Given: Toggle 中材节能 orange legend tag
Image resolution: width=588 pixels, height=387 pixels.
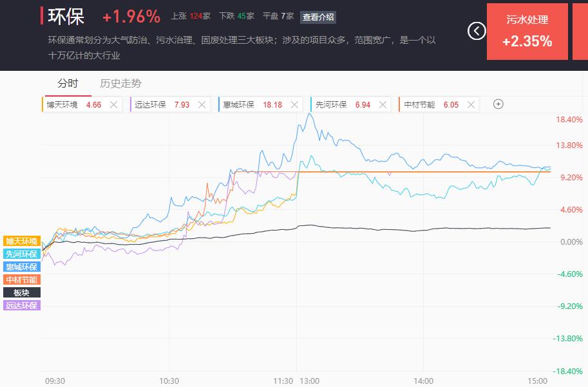Looking at the screenshot, I should [x=22, y=279].
